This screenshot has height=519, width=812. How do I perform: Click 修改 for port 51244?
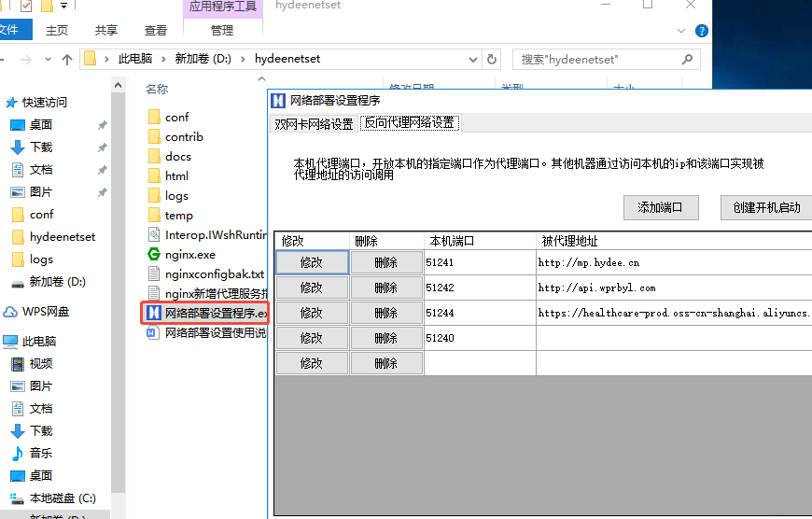point(312,313)
